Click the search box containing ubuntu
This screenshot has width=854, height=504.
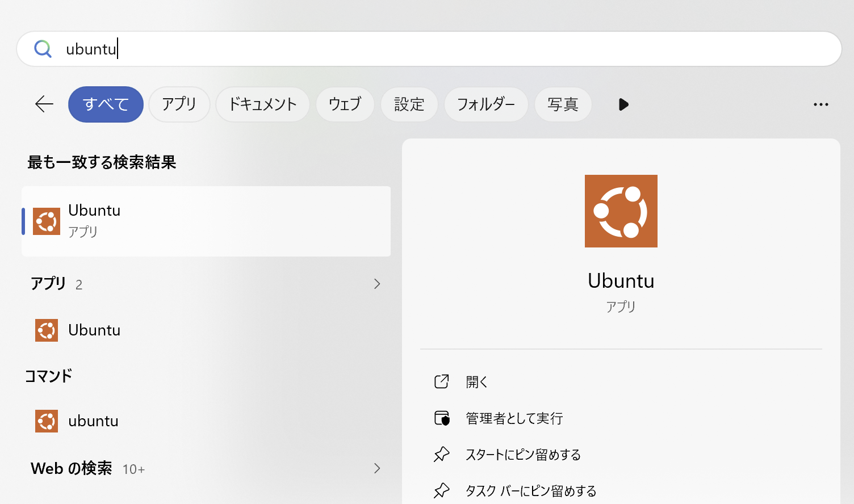(429, 49)
